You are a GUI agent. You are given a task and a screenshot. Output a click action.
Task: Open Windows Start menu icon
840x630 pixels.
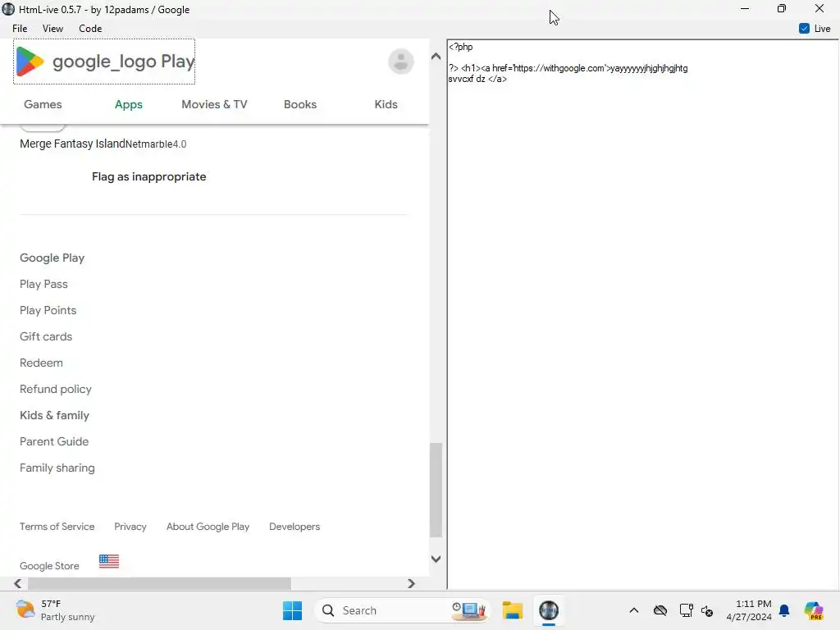293,610
